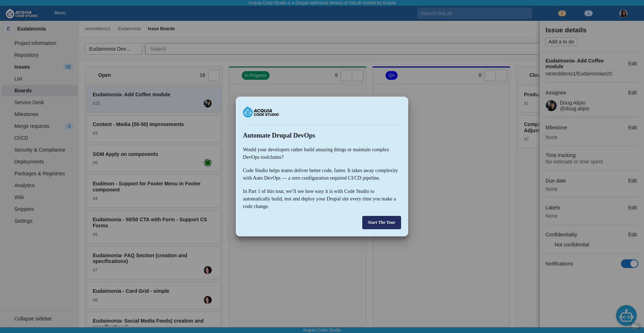Screen dimensions: 644x333
Task: Edit the issue Milestone
Action: click(x=632, y=128)
